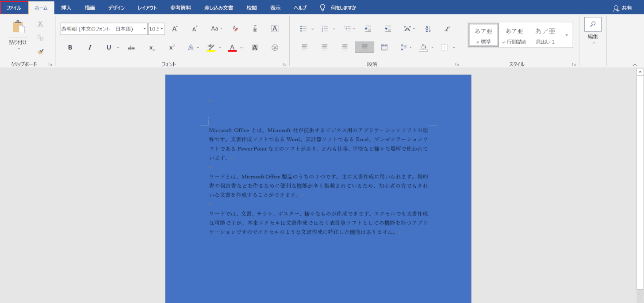Image resolution: width=644 pixels, height=303 pixels.
Task: Decrease the paragraph indent
Action: 368,29
